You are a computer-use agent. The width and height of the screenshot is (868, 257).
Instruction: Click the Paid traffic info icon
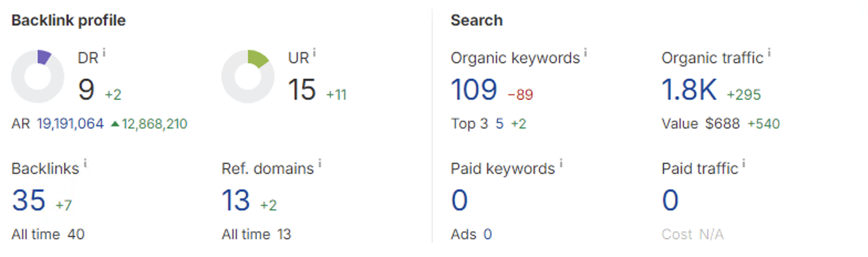click(744, 163)
